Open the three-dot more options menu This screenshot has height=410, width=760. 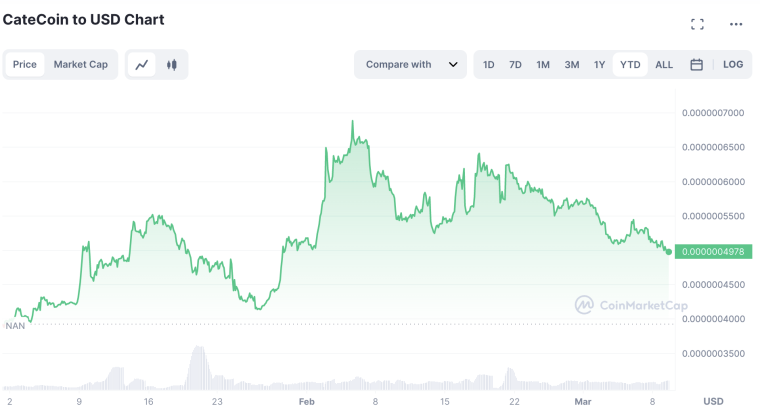(736, 24)
